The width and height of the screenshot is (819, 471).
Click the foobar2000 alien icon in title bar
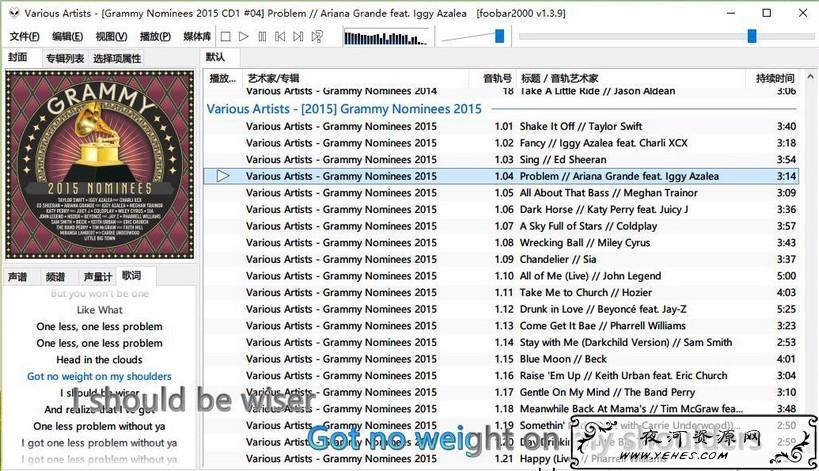point(14,13)
